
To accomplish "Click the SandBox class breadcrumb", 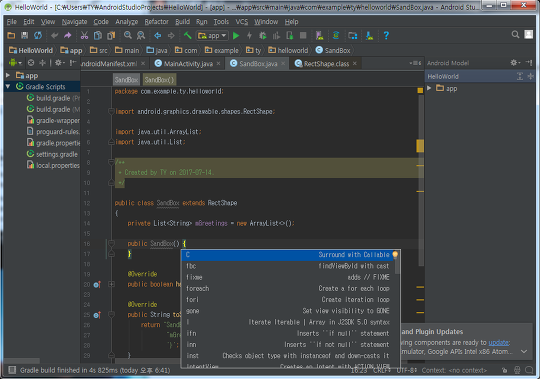I will 333,50.
